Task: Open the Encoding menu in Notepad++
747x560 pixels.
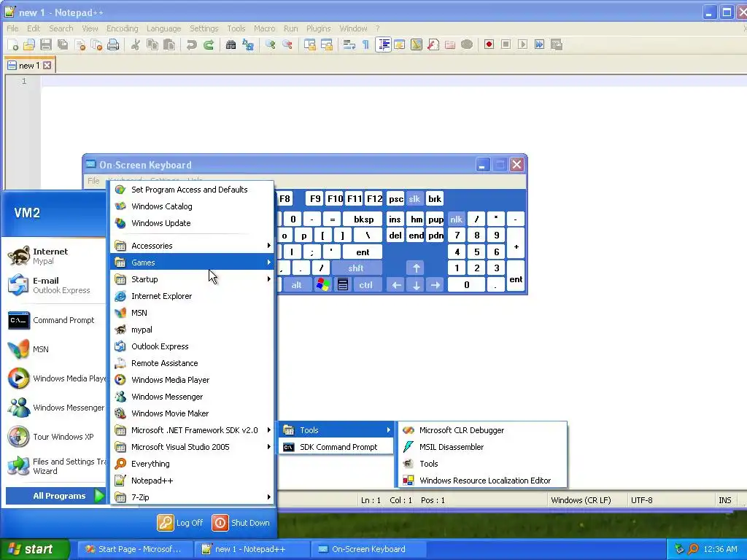Action: [x=123, y=28]
